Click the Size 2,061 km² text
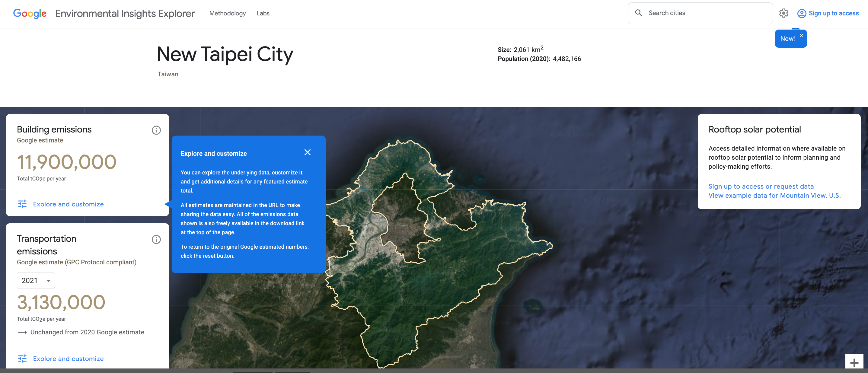Viewport: 868px width, 373px height. click(x=520, y=49)
